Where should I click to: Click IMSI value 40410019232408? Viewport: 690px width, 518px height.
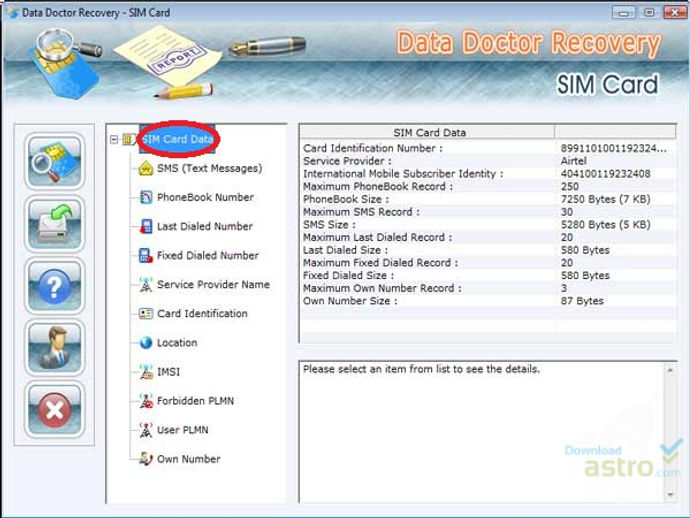point(606,174)
